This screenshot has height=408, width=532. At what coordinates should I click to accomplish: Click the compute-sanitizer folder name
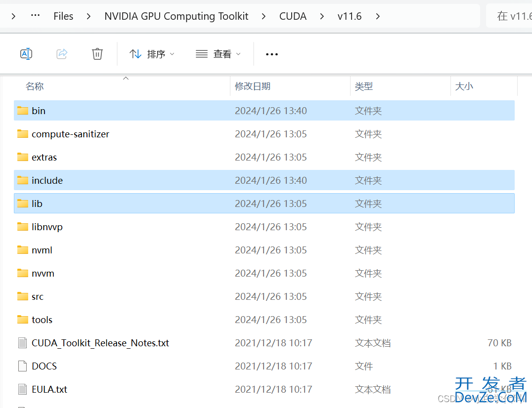coord(71,134)
